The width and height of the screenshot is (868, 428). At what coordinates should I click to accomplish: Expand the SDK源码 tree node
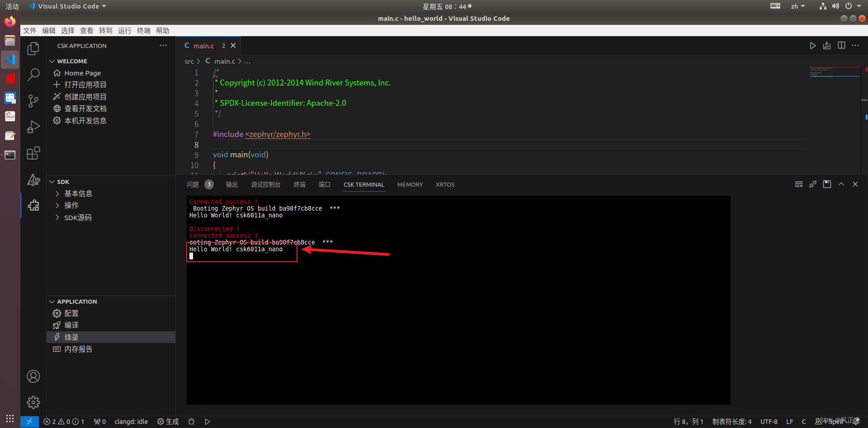point(57,217)
